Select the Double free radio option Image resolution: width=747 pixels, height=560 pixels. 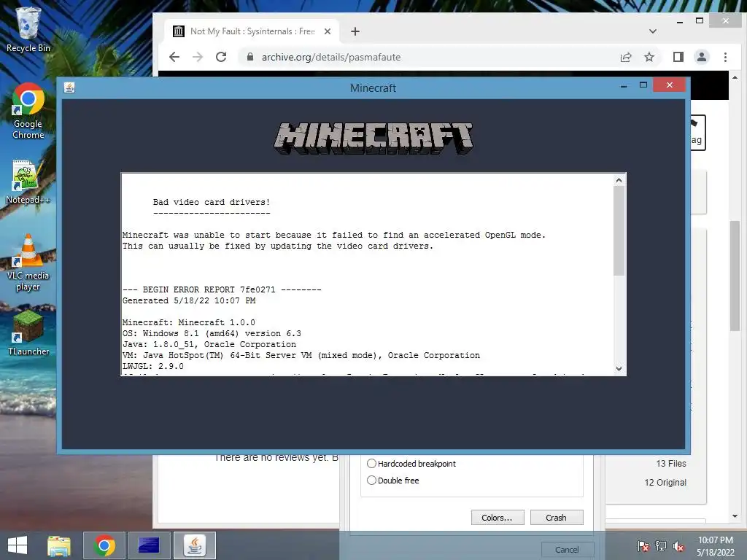click(371, 480)
